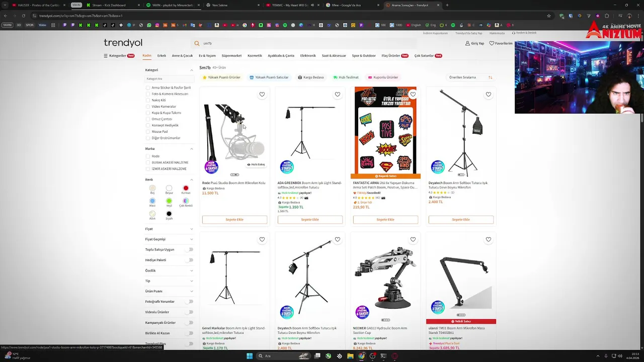Check BURAK ASKERİ MALZEME brand

tap(148, 162)
